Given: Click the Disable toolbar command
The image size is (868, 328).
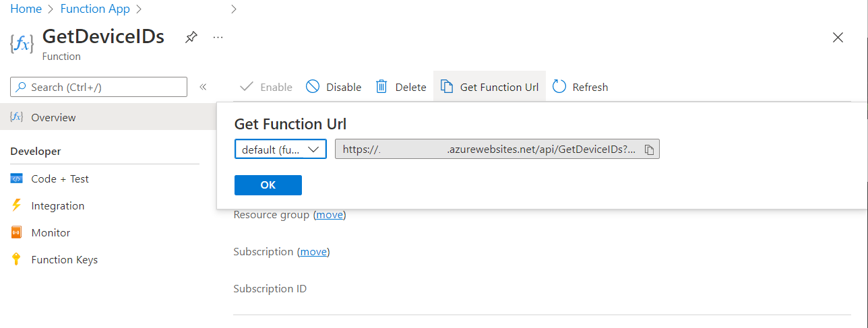Looking at the screenshot, I should (x=334, y=87).
